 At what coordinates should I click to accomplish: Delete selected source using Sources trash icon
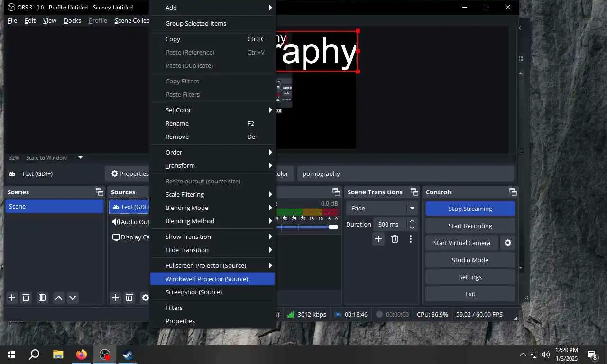pos(129,298)
